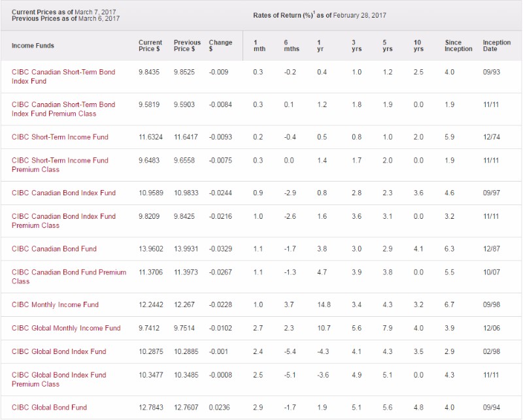Click 1 yr return value 14.8

(x=324, y=304)
